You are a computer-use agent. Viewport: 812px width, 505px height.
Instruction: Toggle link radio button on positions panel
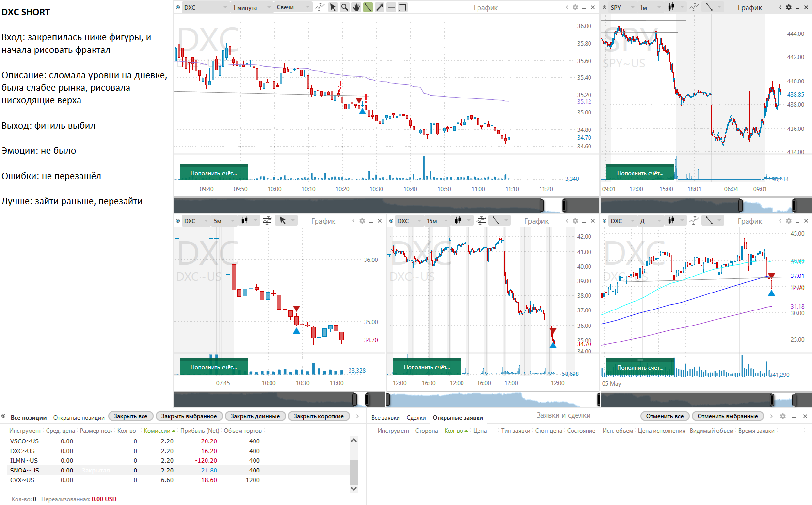(4, 416)
